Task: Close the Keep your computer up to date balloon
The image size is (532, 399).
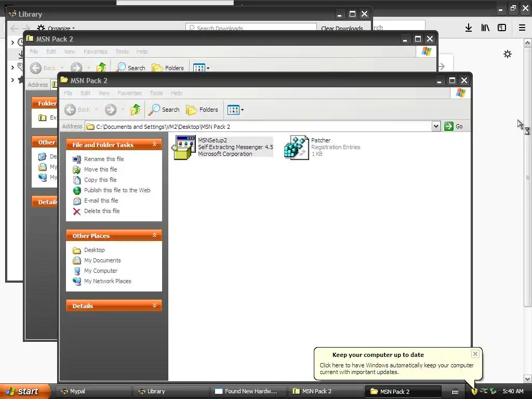Action: tap(475, 354)
